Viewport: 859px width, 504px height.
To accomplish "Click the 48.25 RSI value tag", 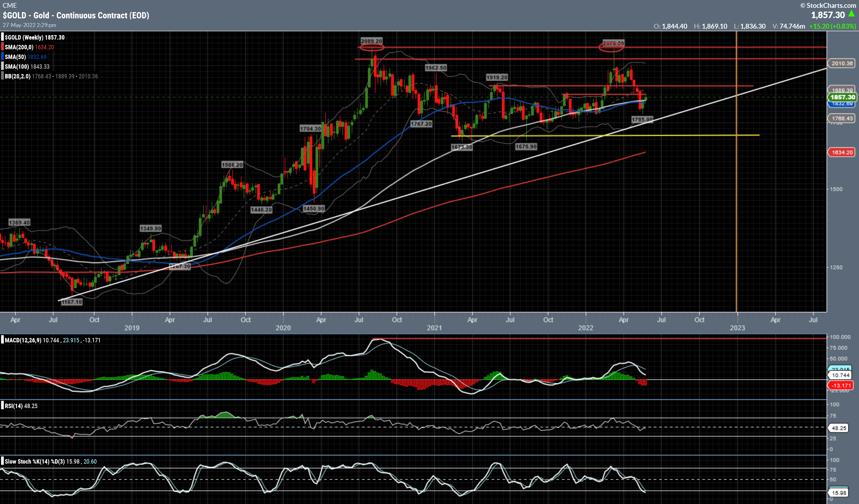I will pos(839,428).
